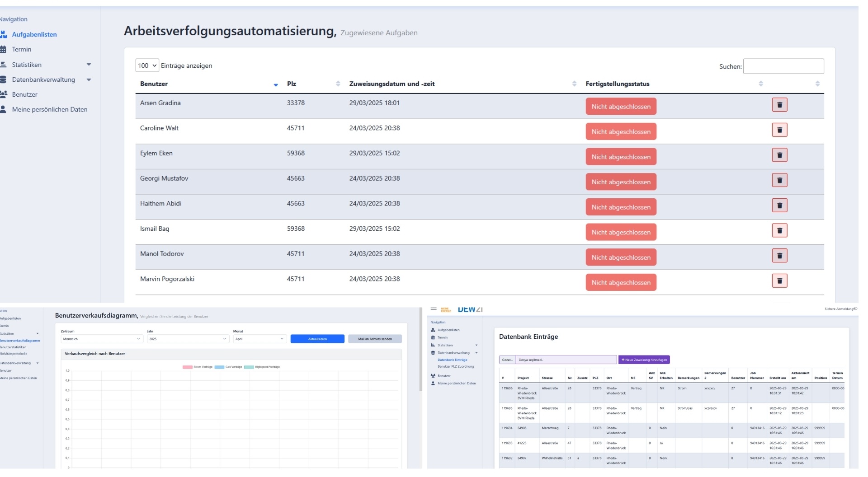Delete Arsen Gradina's task with trash icon

pos(779,105)
